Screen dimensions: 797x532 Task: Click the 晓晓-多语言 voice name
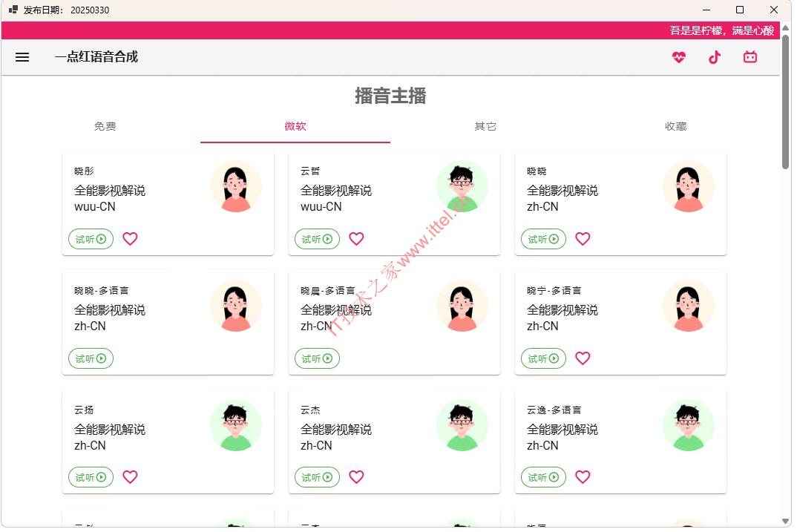pyautogui.click(x=102, y=291)
